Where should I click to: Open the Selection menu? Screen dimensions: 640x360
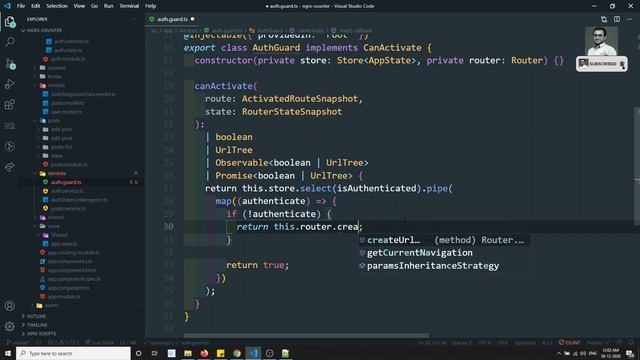57,6
